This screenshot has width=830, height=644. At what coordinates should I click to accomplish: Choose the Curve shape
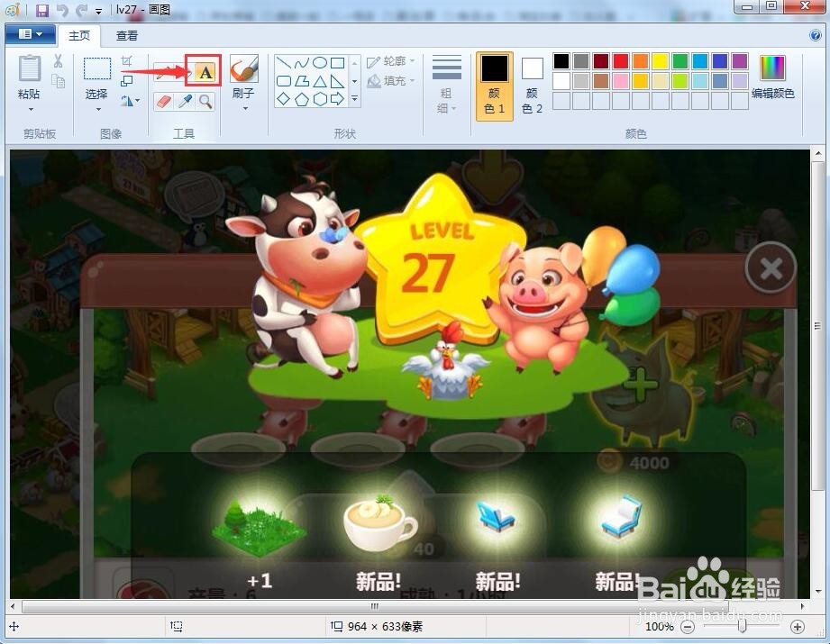pos(302,63)
